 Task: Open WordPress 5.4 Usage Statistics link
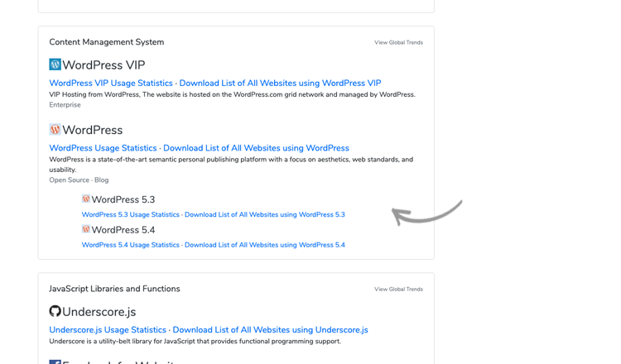coord(130,245)
